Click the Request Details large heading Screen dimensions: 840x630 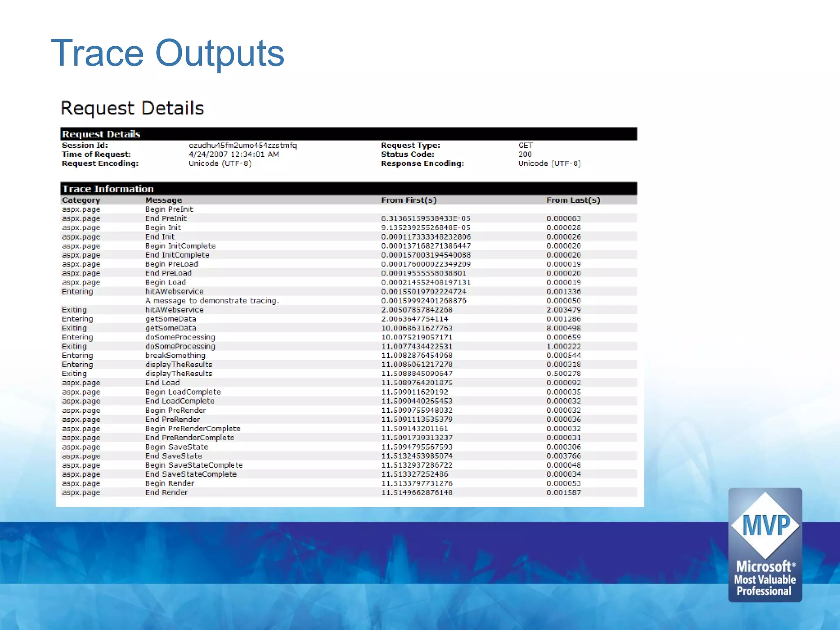tap(132, 108)
